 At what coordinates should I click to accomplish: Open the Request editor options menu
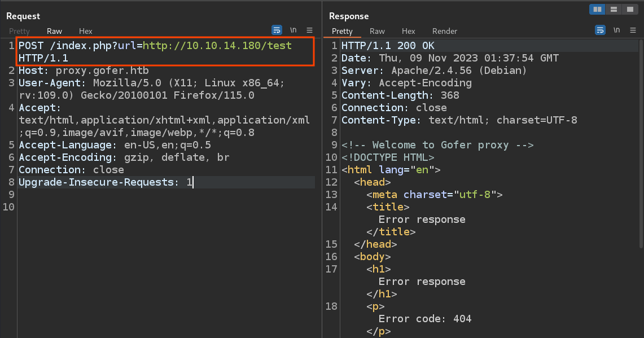(309, 30)
